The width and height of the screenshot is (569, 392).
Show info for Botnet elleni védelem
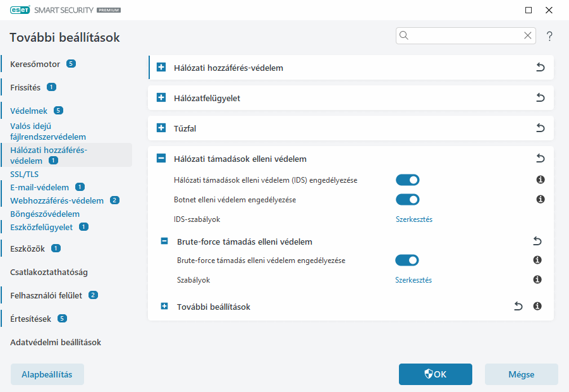(x=541, y=199)
